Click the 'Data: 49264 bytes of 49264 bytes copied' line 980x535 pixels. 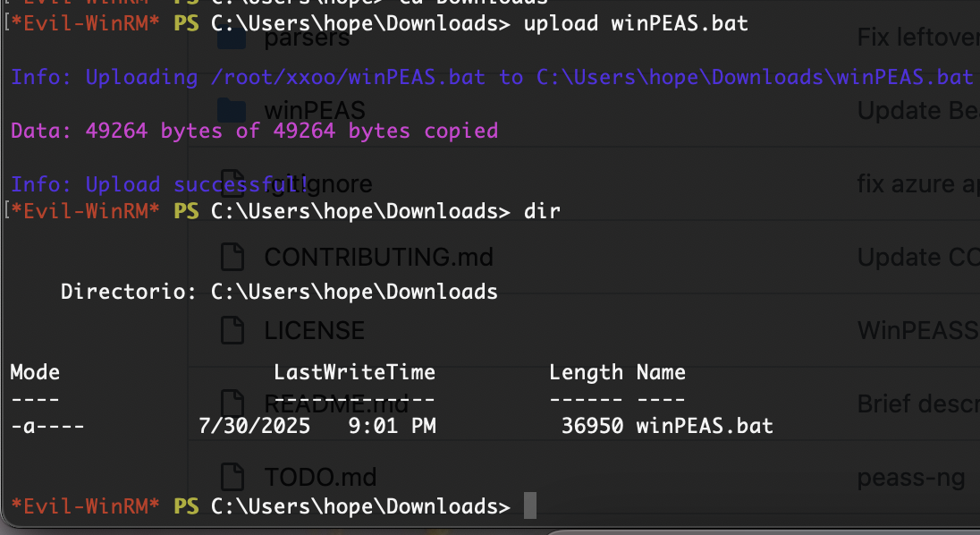coord(254,131)
